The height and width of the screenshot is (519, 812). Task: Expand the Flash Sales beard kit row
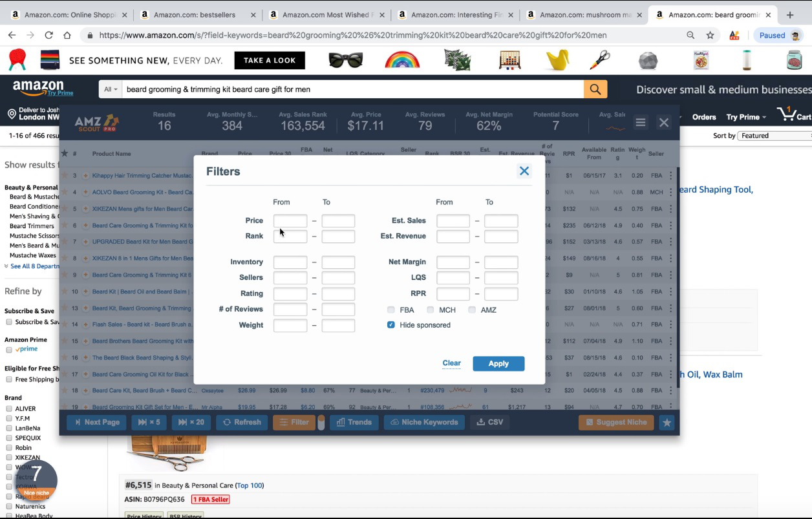coord(85,324)
